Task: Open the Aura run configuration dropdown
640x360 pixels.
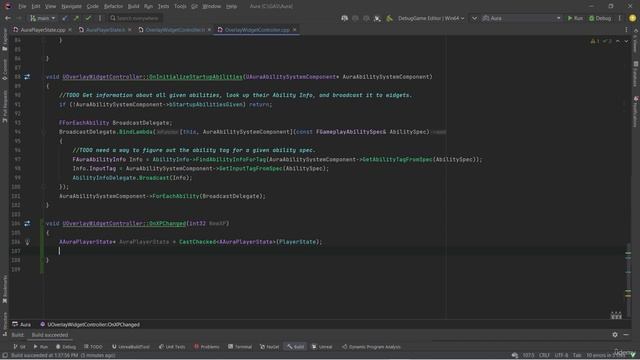Action: [x=521, y=18]
